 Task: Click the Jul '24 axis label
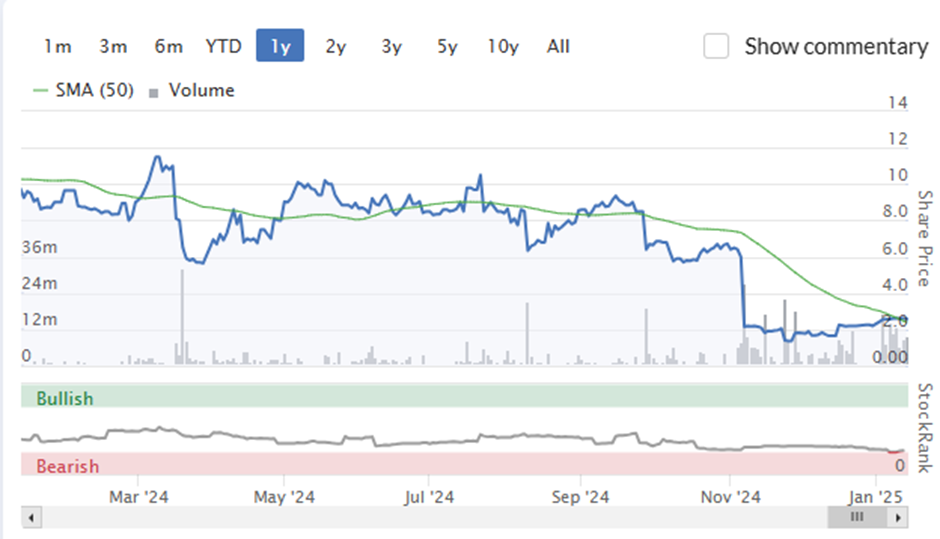[429, 497]
